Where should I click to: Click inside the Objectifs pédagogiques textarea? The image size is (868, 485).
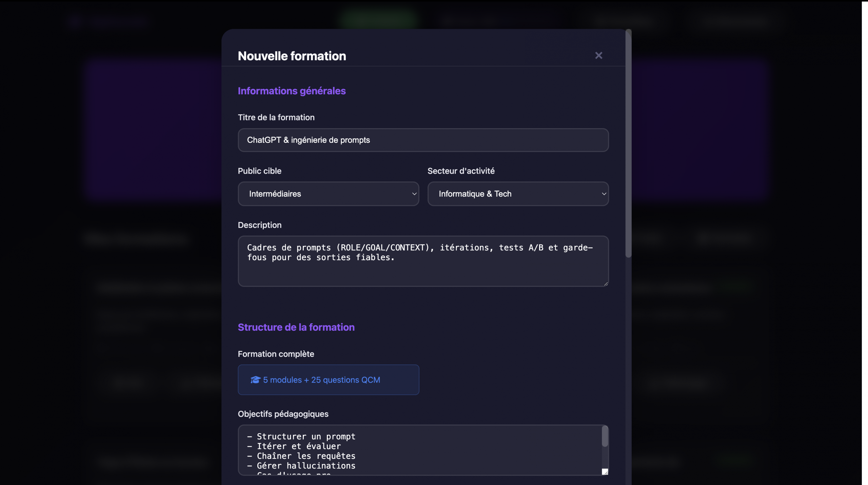coord(420,451)
